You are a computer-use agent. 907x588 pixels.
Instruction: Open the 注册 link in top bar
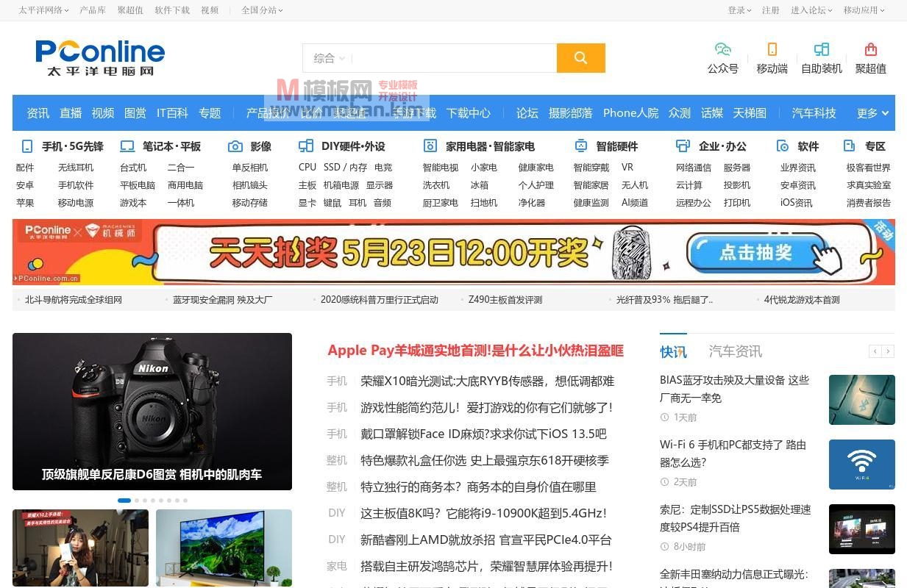click(x=771, y=10)
